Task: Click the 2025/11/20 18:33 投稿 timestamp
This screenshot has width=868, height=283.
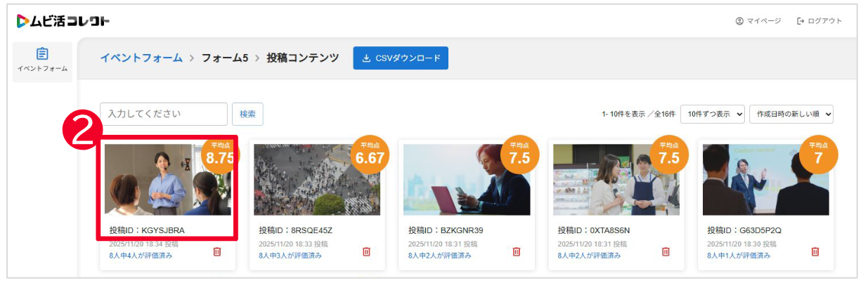Action: click(x=293, y=244)
